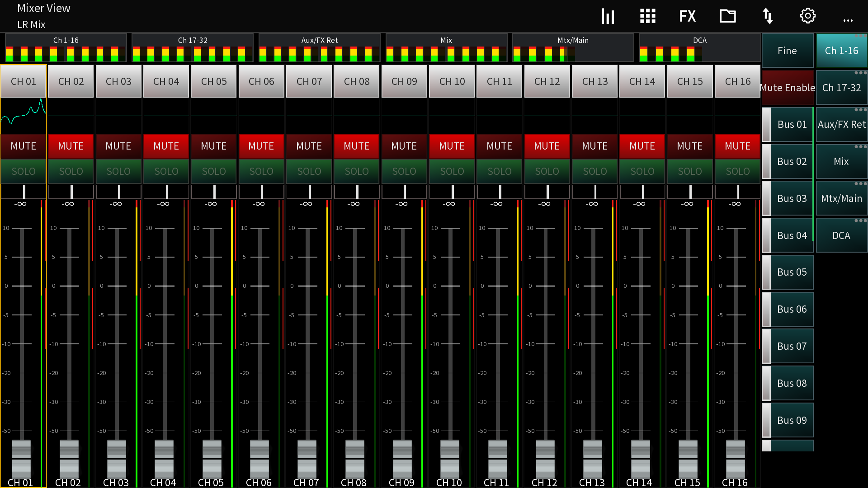
Task: Click the input/output routing arrows icon
Action: 768,16
